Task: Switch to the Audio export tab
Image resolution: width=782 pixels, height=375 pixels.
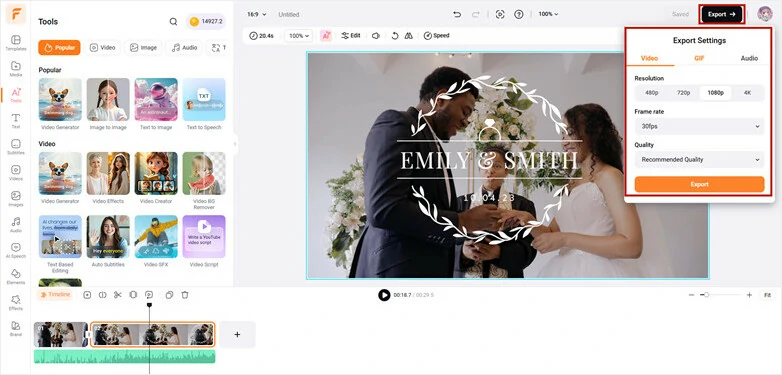Action: pyautogui.click(x=749, y=58)
